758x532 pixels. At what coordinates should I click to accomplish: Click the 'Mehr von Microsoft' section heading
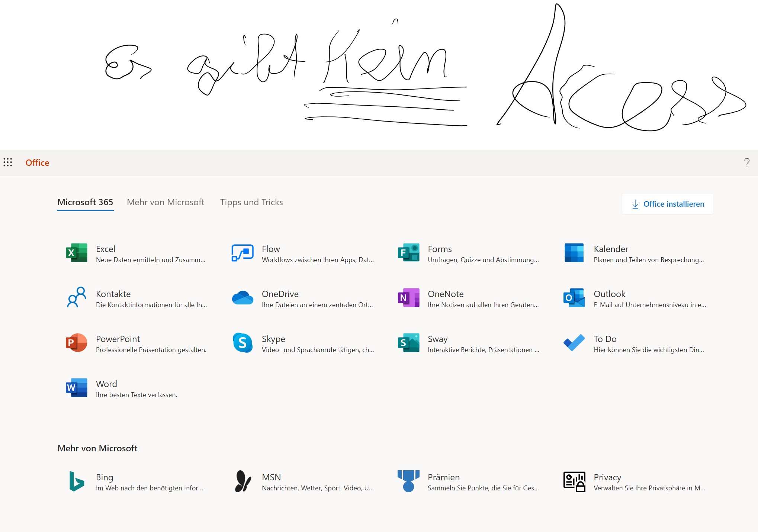[97, 448]
